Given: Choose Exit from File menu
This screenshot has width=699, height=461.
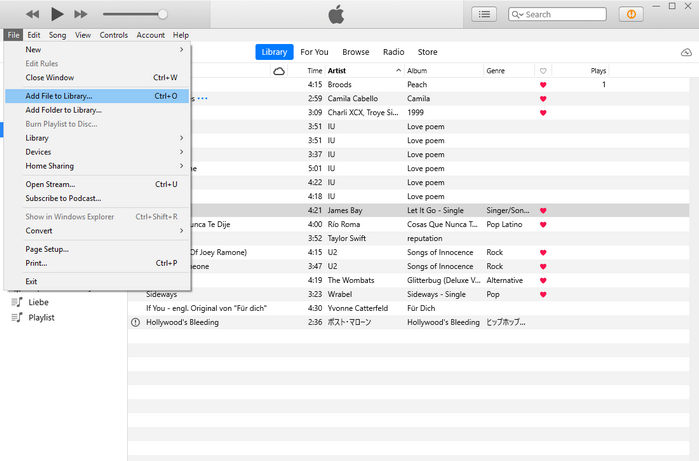Looking at the screenshot, I should (x=97, y=281).
